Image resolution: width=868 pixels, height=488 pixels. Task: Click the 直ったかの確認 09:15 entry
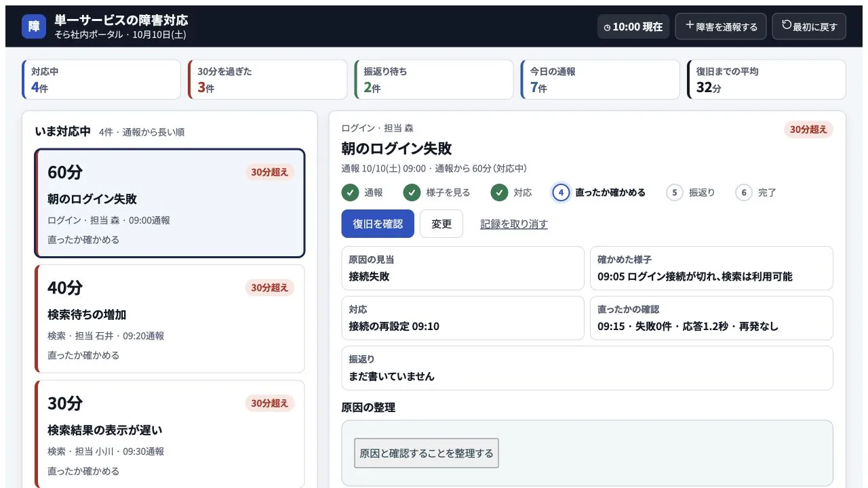[711, 318]
